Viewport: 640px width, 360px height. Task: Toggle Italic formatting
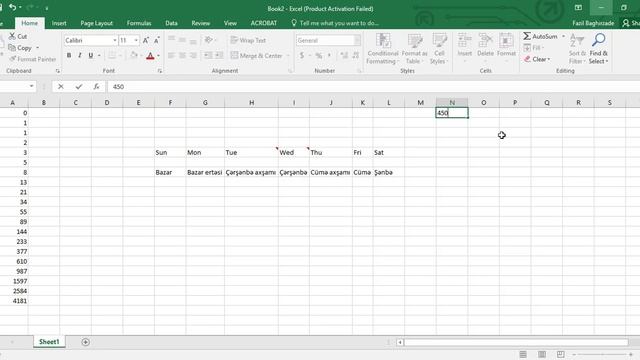pos(80,56)
